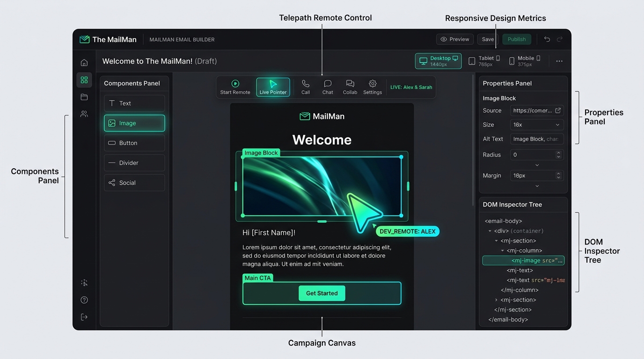Viewport: 644px width, 359px height.
Task: Open Settings in the remote toolbar
Action: (373, 87)
